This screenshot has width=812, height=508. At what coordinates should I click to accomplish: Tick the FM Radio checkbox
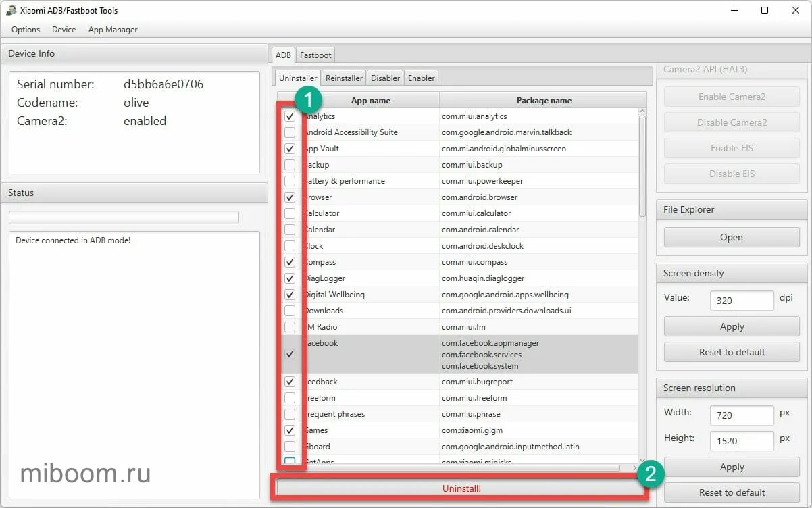tap(290, 327)
